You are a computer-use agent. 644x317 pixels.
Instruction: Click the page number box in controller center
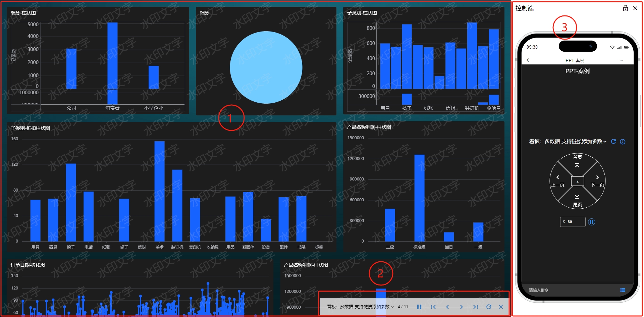[578, 181]
